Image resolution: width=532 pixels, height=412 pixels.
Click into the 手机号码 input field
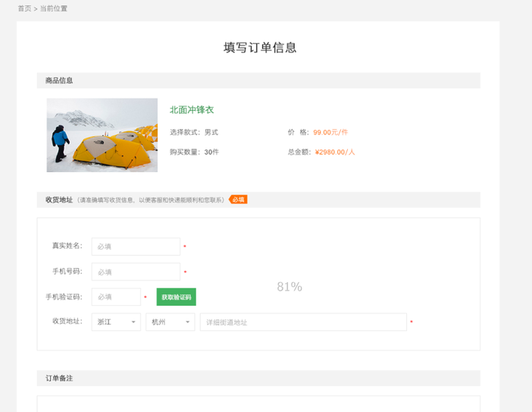[136, 272]
